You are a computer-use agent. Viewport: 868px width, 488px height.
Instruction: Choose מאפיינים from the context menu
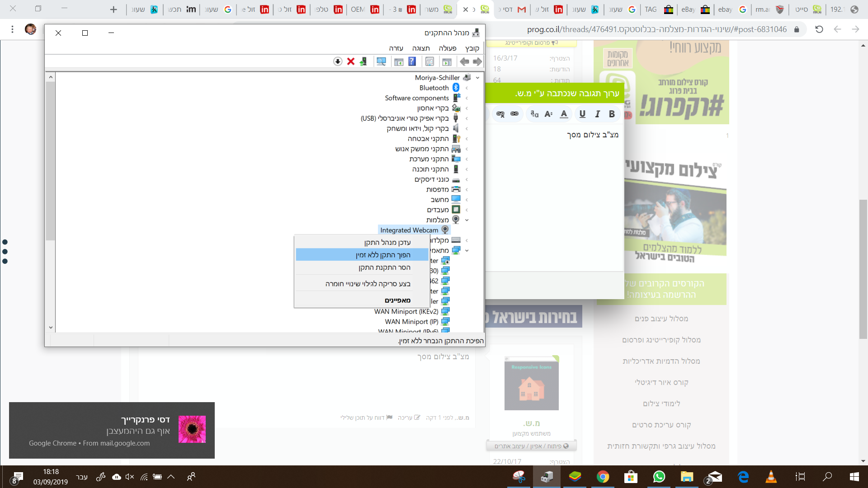[x=397, y=300]
